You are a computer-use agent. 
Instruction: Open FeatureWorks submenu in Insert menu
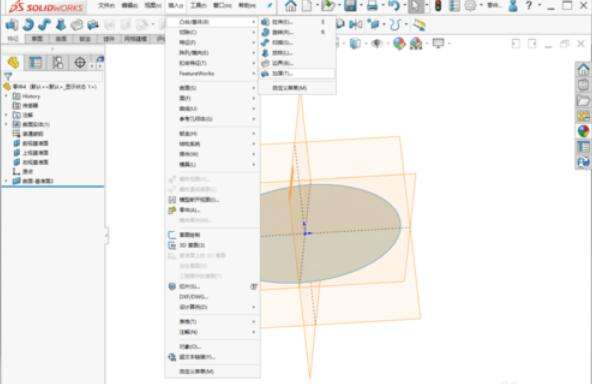click(213, 73)
